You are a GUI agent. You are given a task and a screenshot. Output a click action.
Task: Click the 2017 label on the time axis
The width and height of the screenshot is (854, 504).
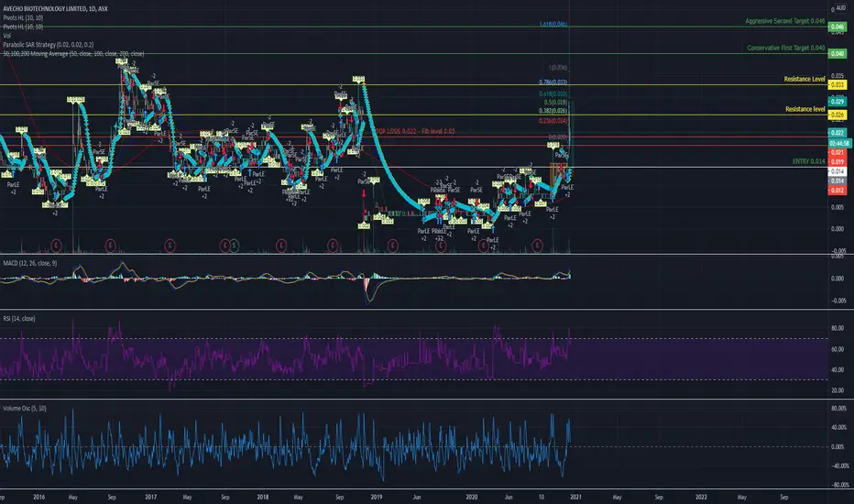pos(151,497)
